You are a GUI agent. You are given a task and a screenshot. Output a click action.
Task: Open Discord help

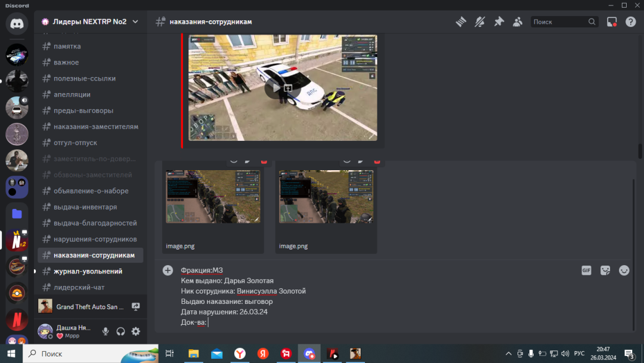pos(630,21)
